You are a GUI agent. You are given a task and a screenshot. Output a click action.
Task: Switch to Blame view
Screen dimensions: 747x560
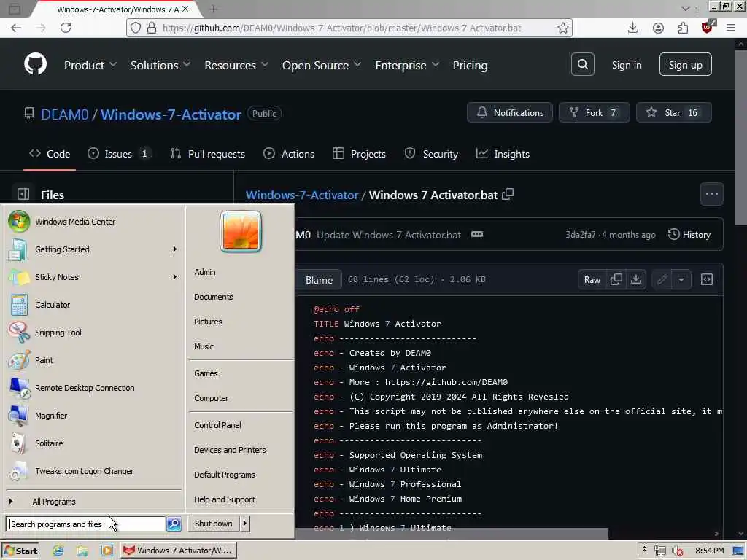319,280
